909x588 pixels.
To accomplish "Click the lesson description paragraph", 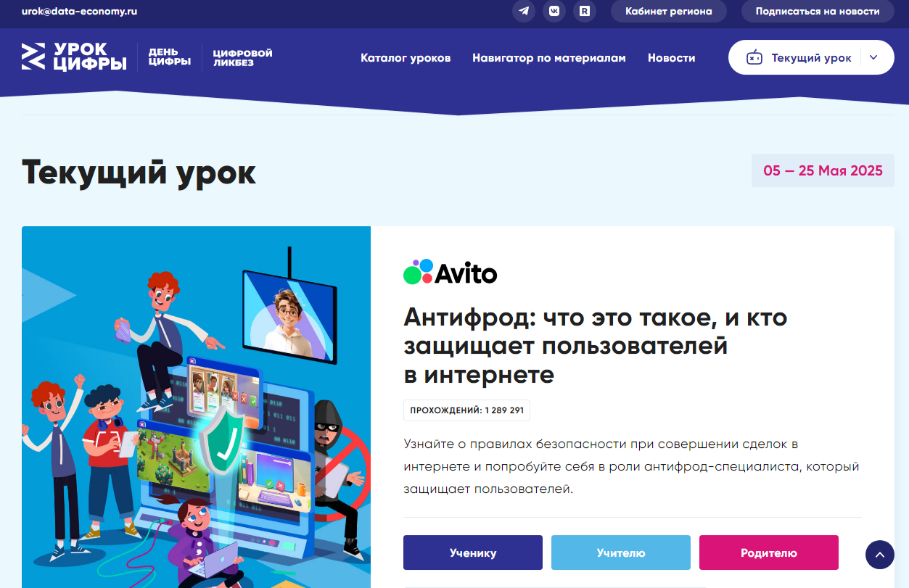I will coord(631,466).
